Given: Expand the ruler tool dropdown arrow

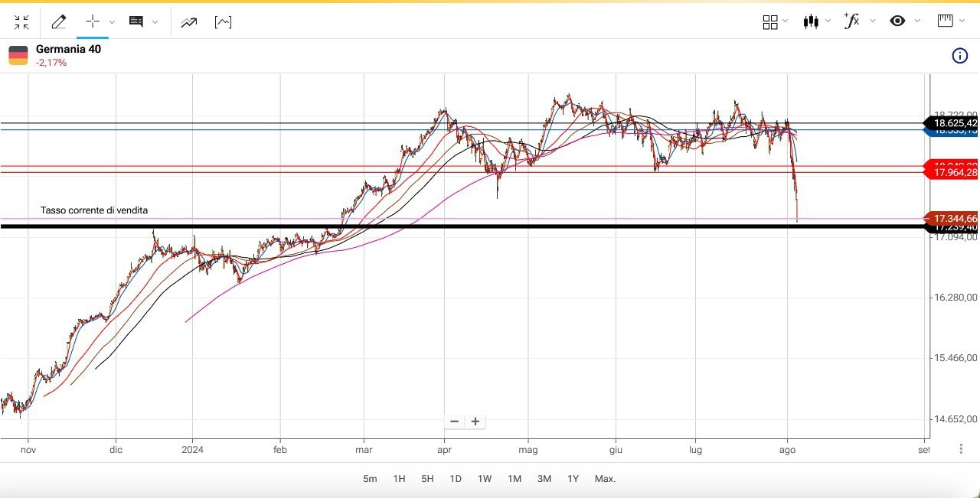Looking at the screenshot, I should [x=963, y=21].
